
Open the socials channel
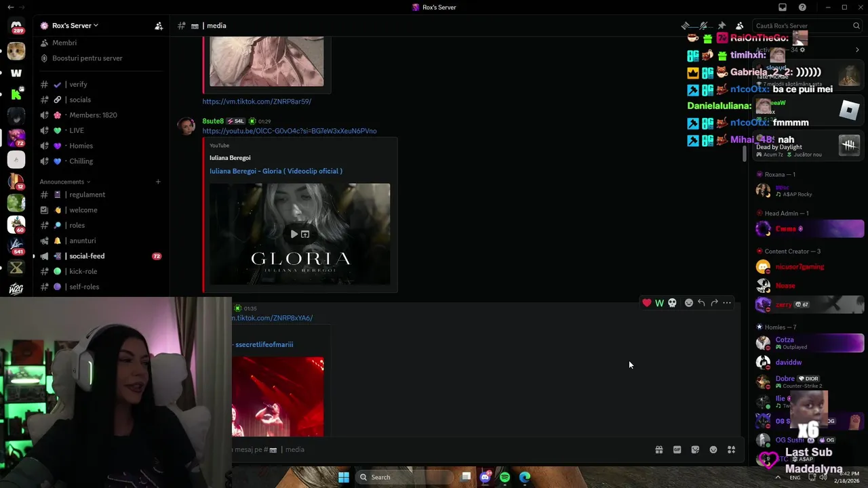(x=102, y=100)
